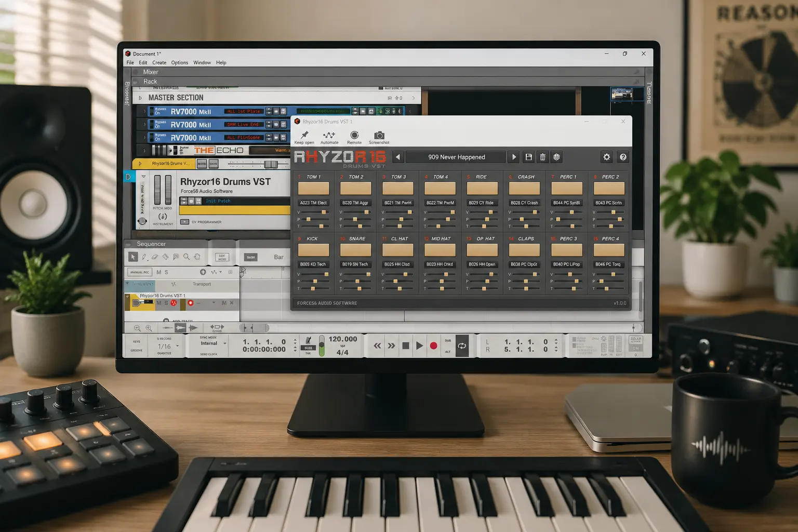
Task: Click the transport Record button
Action: [x=433, y=346]
